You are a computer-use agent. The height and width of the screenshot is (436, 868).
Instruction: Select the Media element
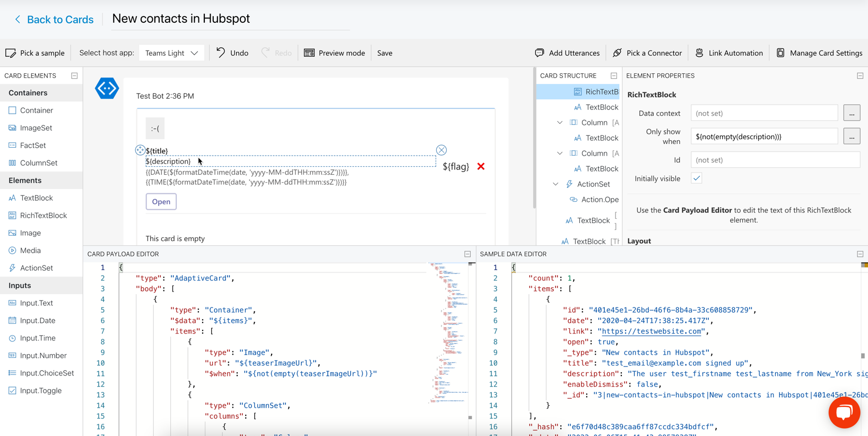41,250
